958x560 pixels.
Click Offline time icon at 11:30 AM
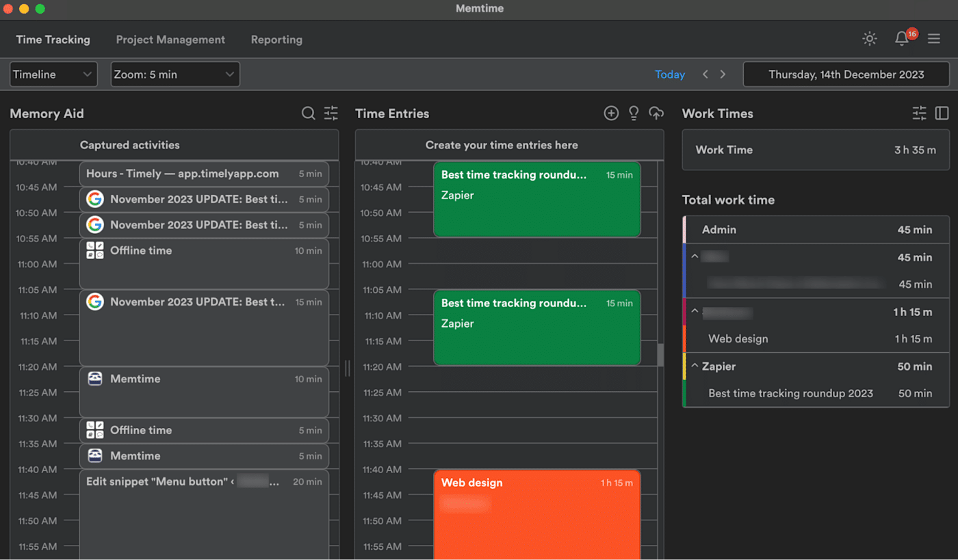coord(95,430)
